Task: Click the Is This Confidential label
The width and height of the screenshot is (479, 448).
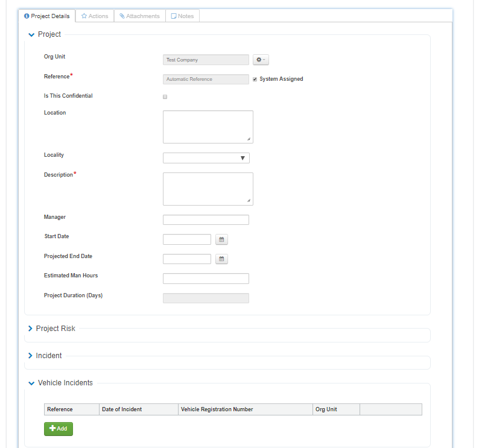Action: [x=68, y=96]
